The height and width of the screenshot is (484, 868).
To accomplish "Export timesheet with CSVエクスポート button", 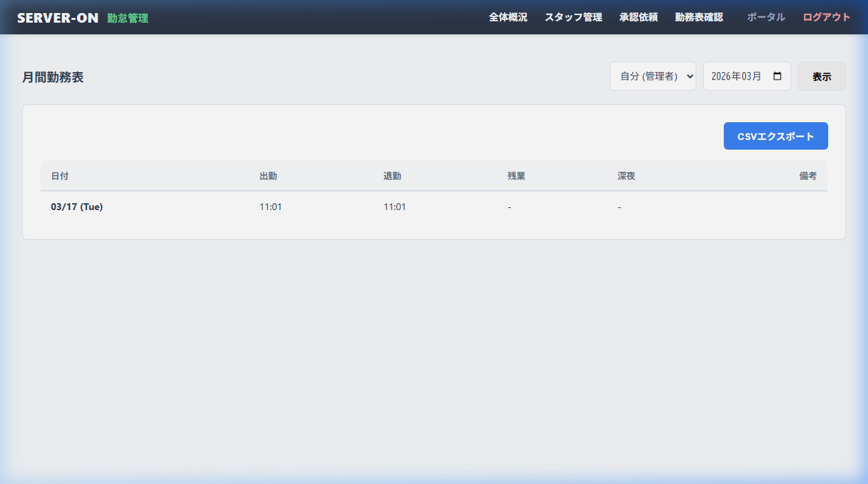I will (x=775, y=136).
